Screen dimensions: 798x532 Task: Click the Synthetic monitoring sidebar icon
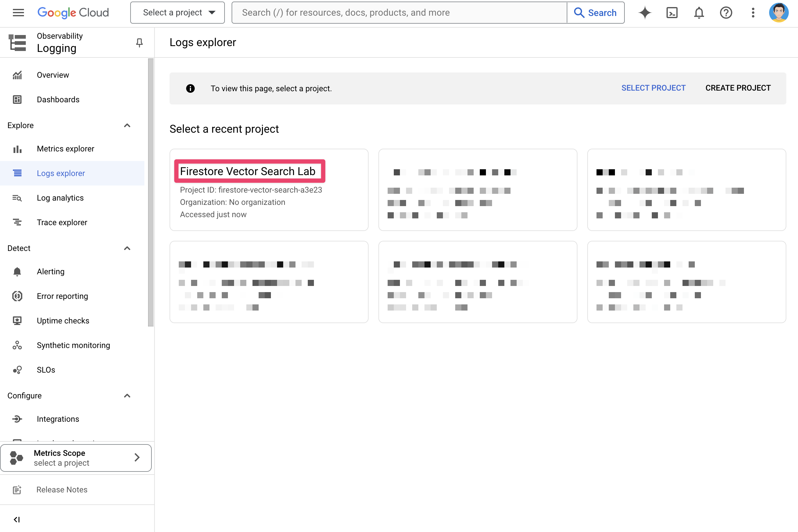pos(17,345)
